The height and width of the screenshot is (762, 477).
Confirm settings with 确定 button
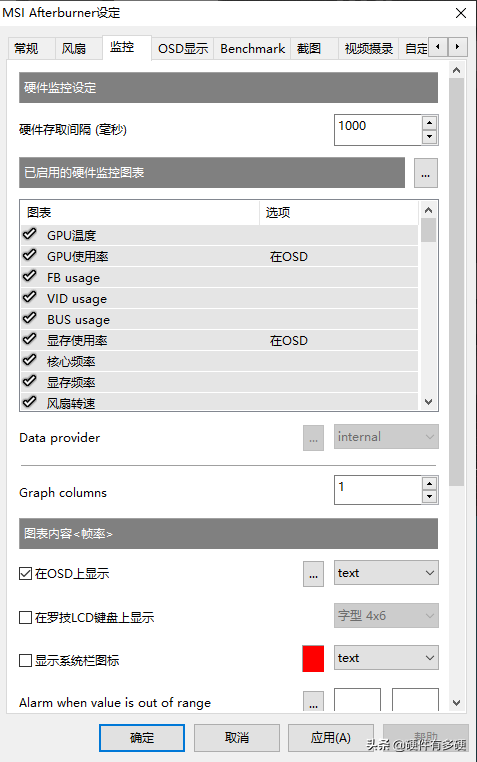point(142,738)
